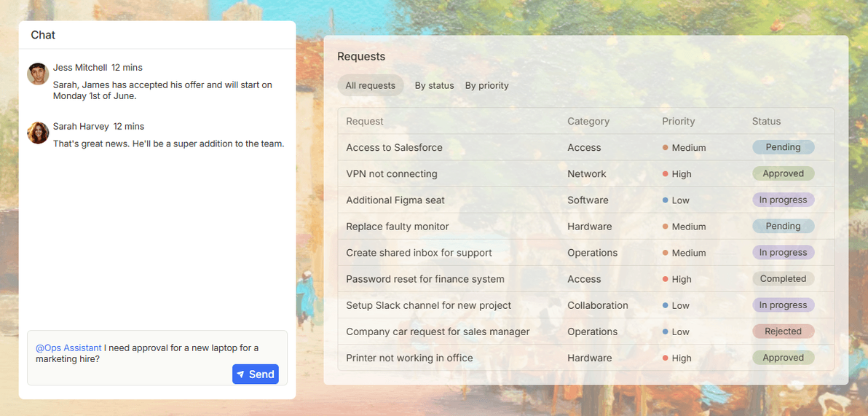Click the Pending badge for Access to Salesforce

tap(783, 147)
